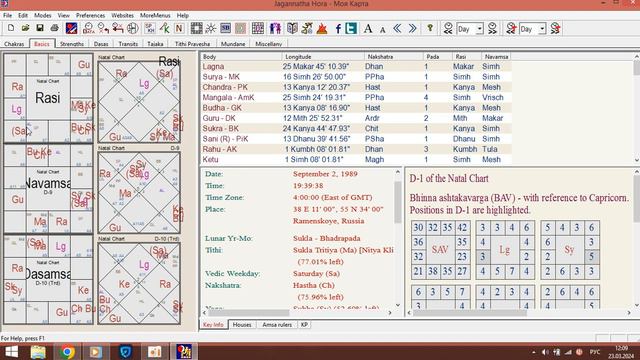640x360 pixels.
Task: Select the Lagna row in body table
Action: coord(356,66)
